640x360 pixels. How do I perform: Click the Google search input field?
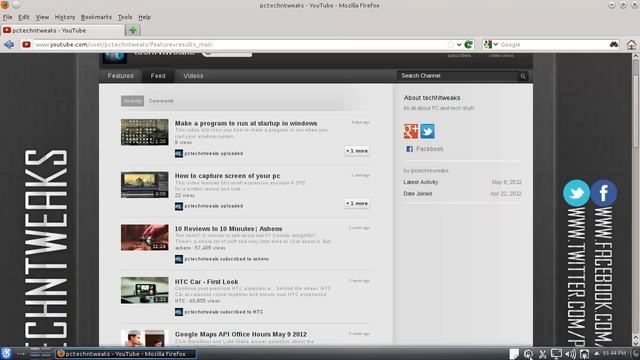553,44
